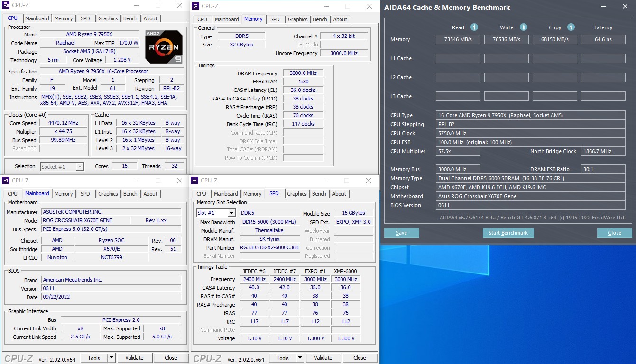The image size is (636, 364).
Task: Click the CPU Clock value 5750.0 MHz
Action: point(531,133)
